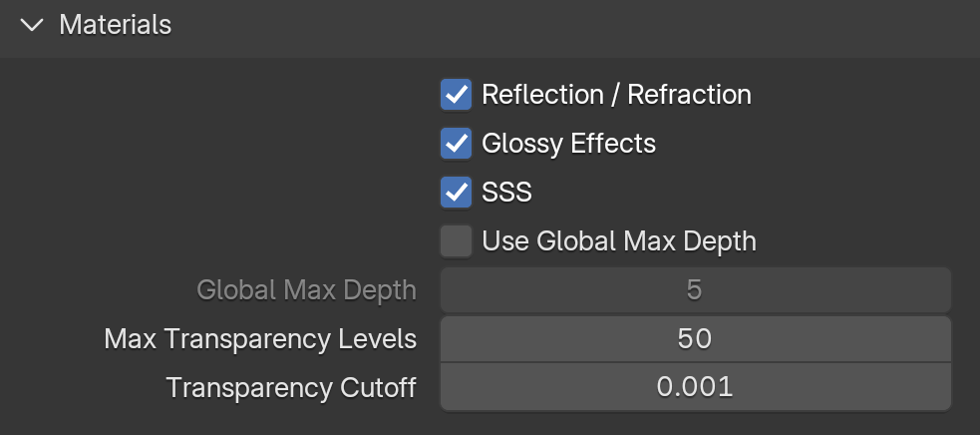Screen dimensions: 980x435
Task: Click the Materials panel title
Action: click(116, 25)
